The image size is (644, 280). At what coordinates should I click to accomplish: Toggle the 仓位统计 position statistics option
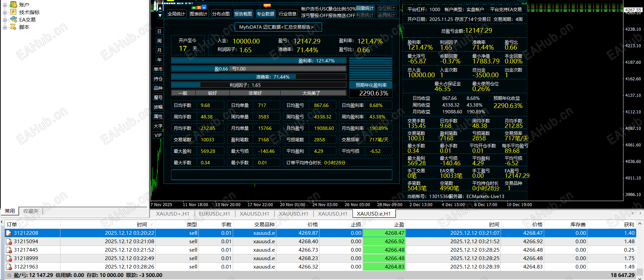click(x=387, y=8)
